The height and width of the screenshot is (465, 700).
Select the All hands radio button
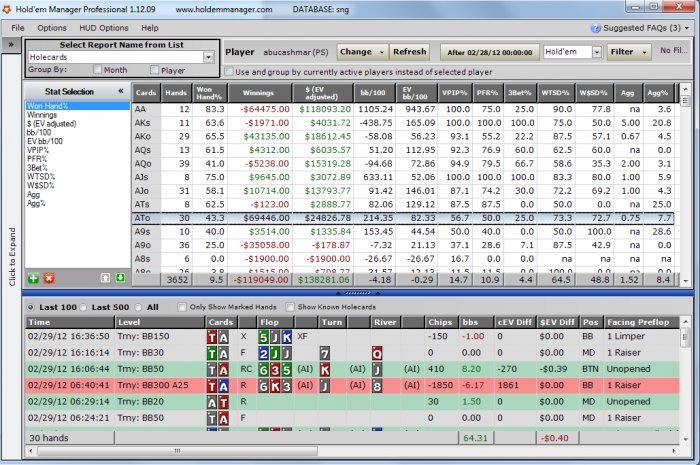point(138,307)
